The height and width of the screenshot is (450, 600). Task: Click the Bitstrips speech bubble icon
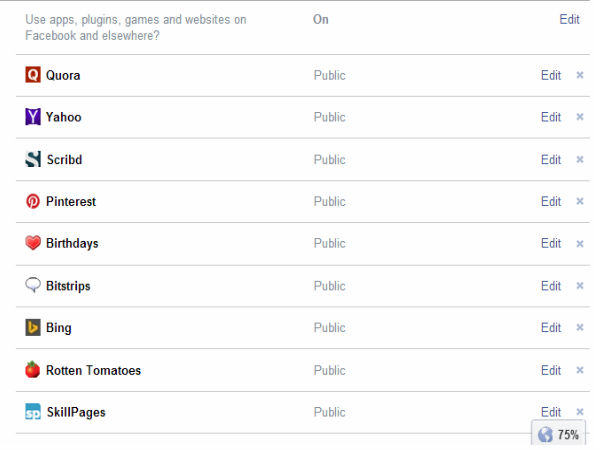coord(33,285)
